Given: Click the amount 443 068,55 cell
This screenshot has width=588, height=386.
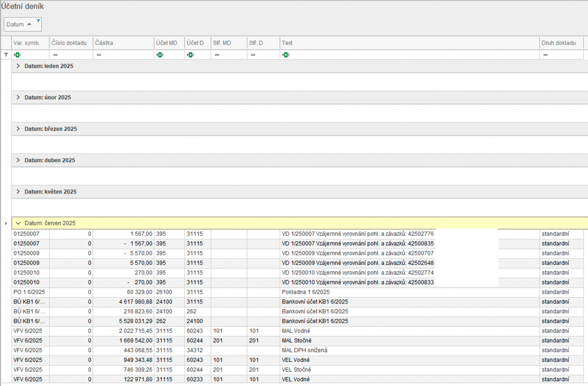Looking at the screenshot, I should [x=123, y=350].
